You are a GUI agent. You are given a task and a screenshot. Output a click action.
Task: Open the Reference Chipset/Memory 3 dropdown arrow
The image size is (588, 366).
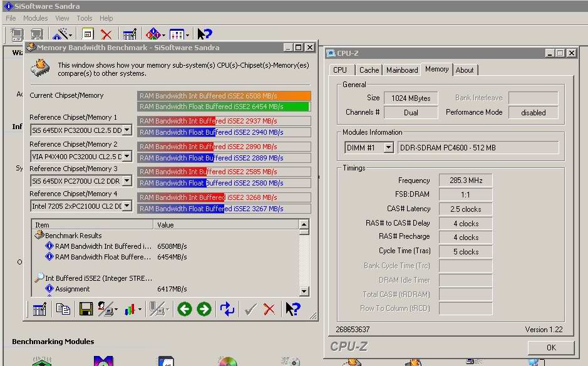(x=127, y=180)
